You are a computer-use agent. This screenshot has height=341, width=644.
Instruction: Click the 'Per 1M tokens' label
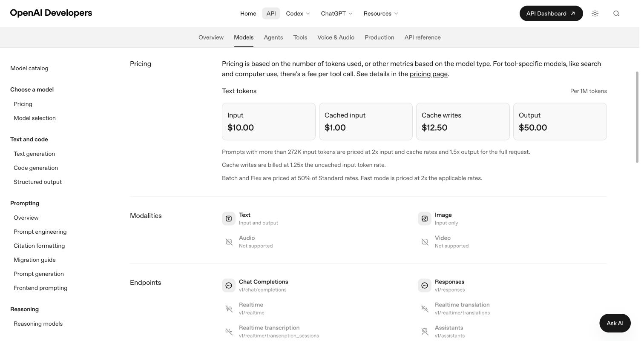click(589, 91)
